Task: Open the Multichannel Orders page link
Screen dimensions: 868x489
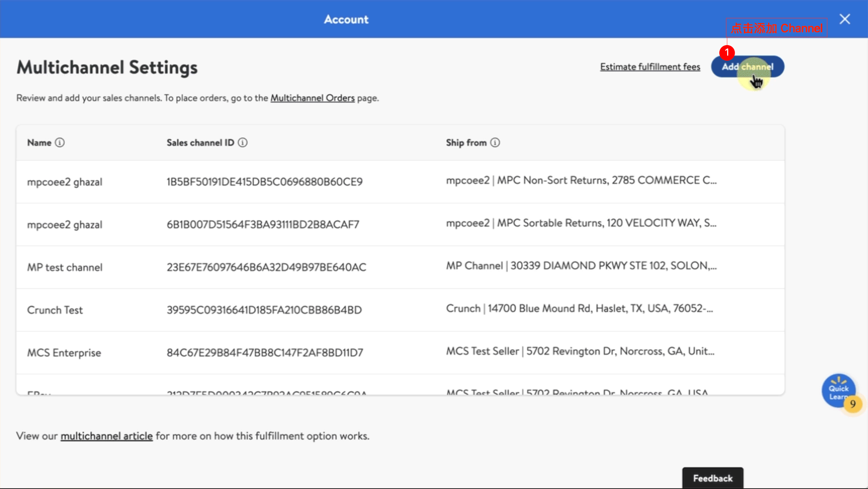Action: point(313,98)
